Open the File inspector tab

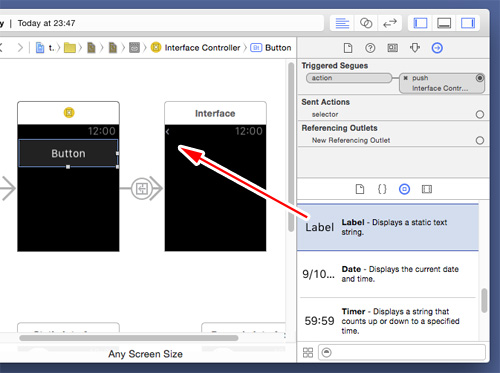tap(348, 48)
